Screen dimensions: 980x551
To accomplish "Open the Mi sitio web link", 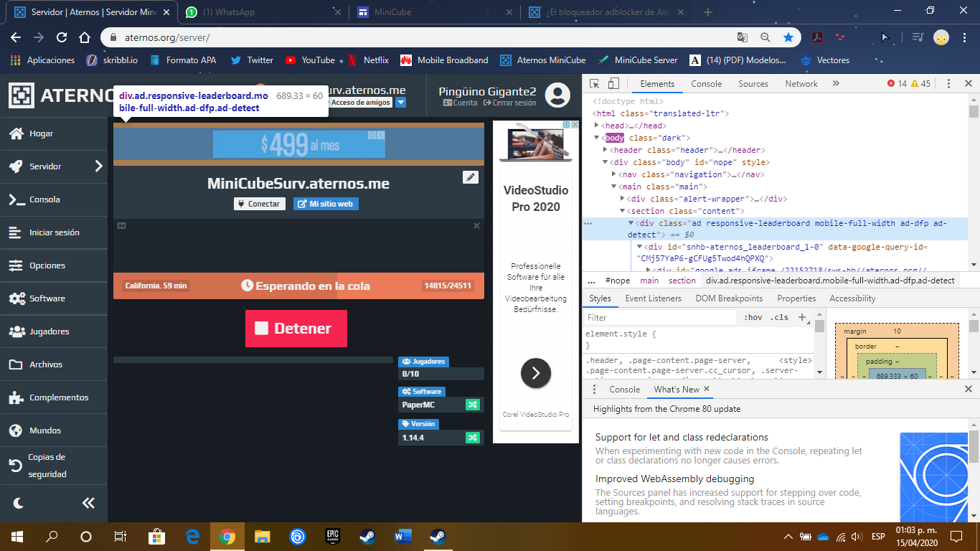I will point(326,204).
